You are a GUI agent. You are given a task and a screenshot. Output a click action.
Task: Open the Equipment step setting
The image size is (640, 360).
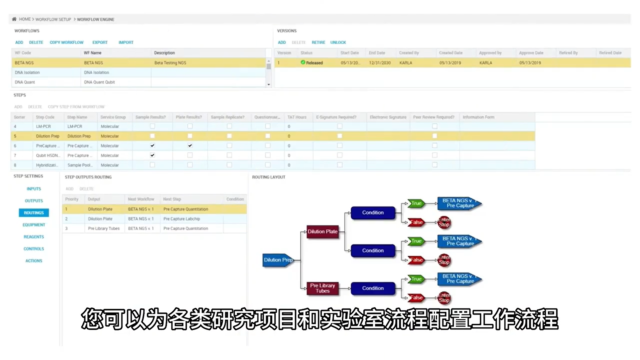[x=34, y=225]
